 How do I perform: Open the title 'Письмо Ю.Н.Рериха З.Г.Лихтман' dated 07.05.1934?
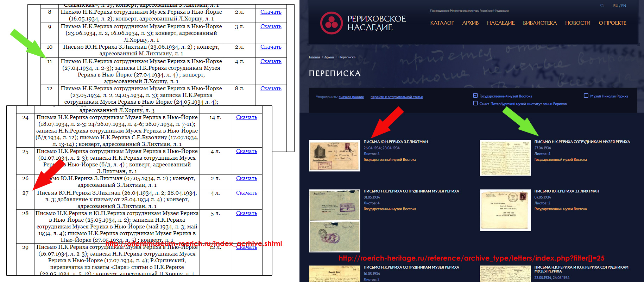567,191
